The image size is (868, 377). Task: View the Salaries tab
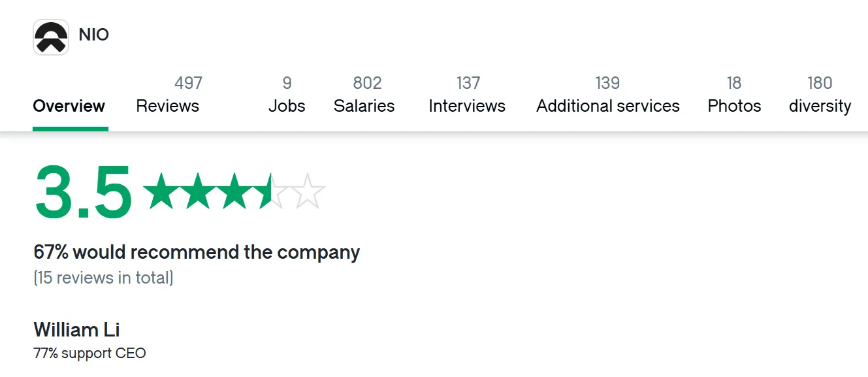coord(364,95)
